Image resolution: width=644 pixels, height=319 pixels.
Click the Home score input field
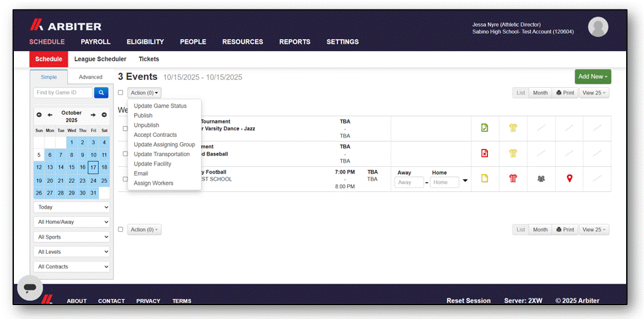tap(444, 182)
